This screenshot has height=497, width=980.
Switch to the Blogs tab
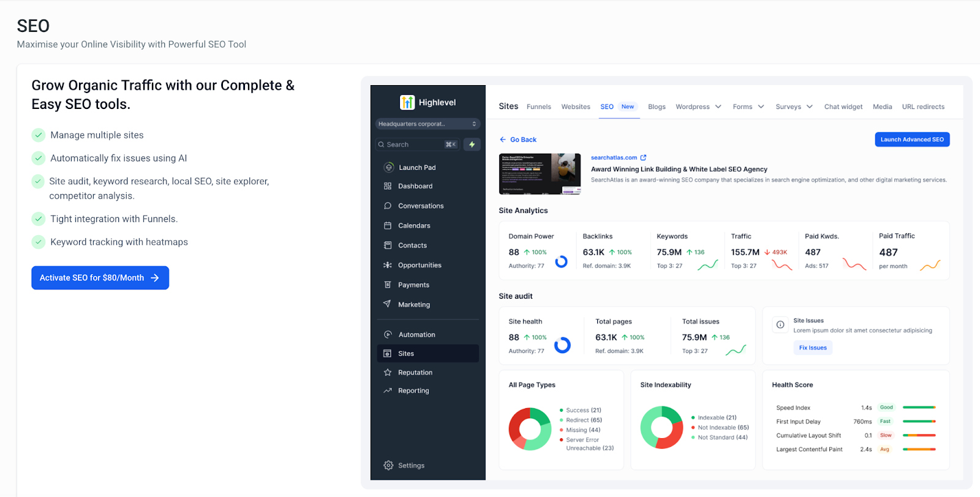point(657,106)
